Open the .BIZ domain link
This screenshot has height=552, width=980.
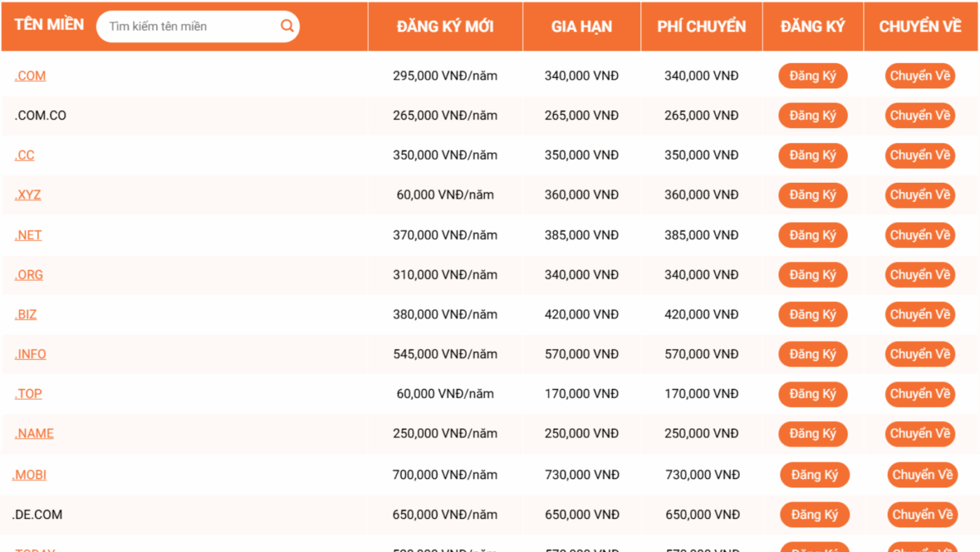[x=26, y=315]
